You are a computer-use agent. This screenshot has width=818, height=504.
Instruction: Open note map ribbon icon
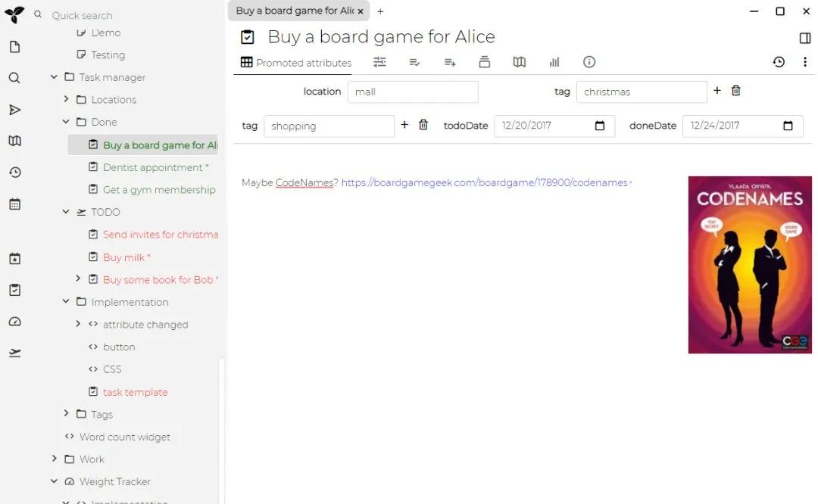519,62
